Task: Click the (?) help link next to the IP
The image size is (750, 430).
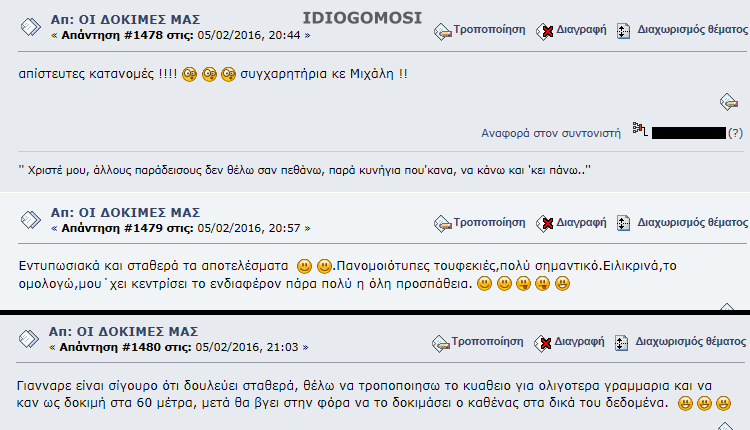Action: click(x=735, y=132)
